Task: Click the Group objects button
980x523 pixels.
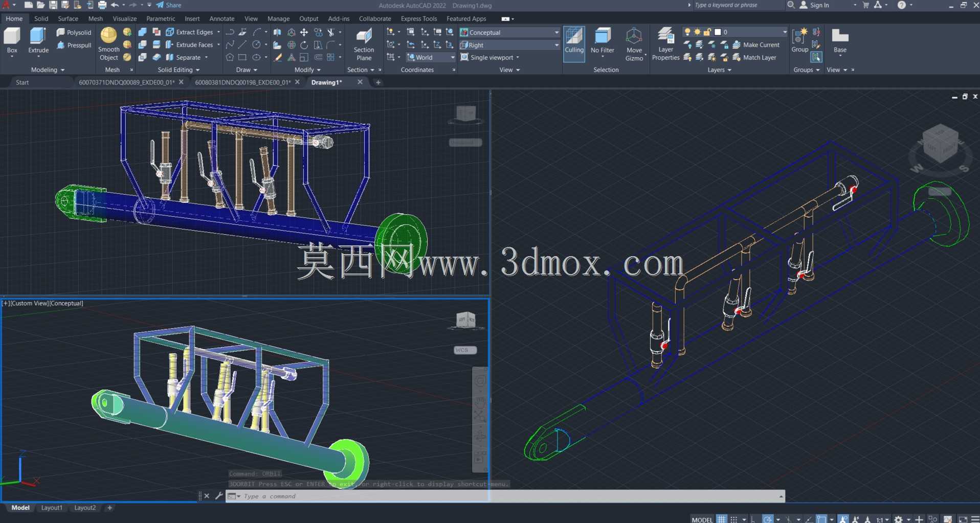Action: pos(799,41)
